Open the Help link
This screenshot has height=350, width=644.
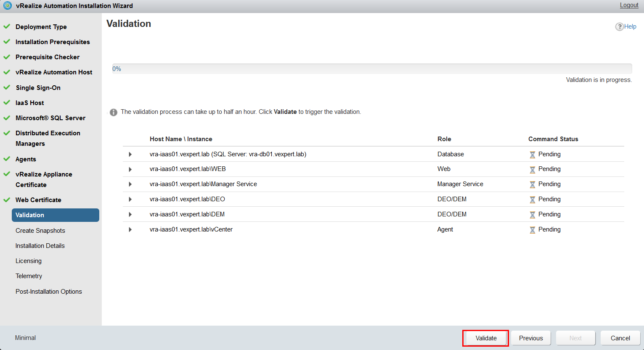630,26
